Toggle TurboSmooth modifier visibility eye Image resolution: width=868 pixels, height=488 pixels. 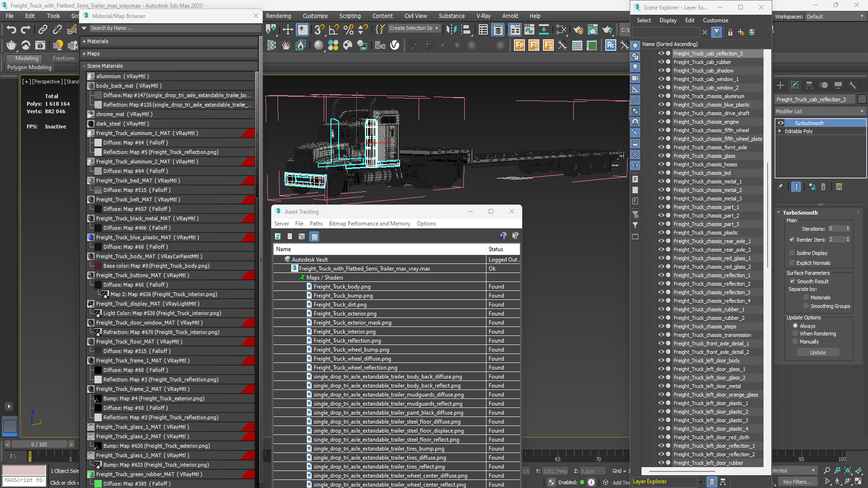781,123
